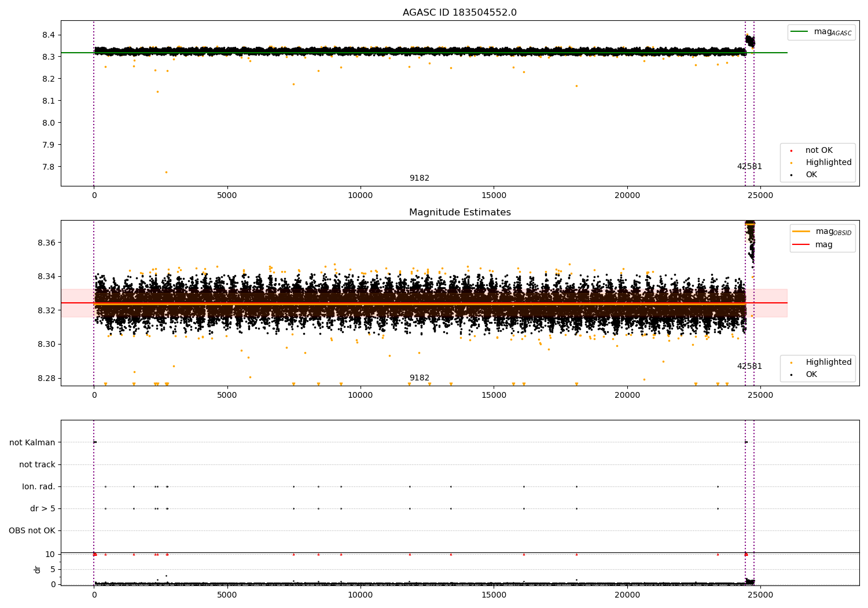Click the '8.36' tick label in middle plot
Image resolution: width=868 pixels, height=608 pixels.
(x=46, y=243)
